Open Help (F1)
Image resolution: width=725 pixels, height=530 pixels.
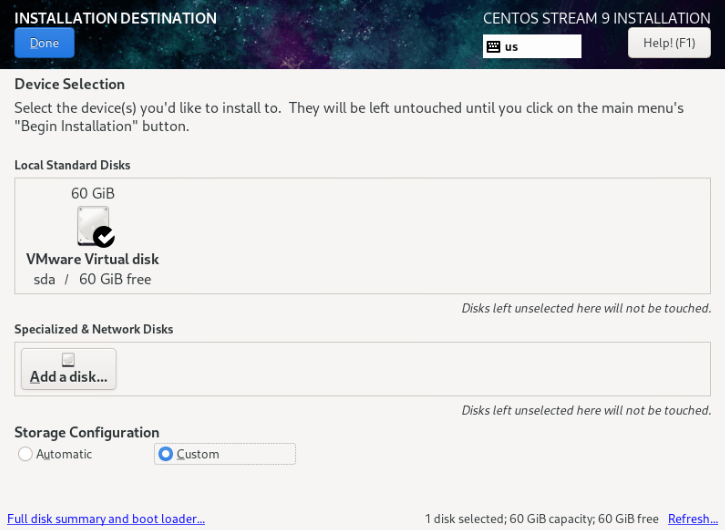[x=669, y=43]
